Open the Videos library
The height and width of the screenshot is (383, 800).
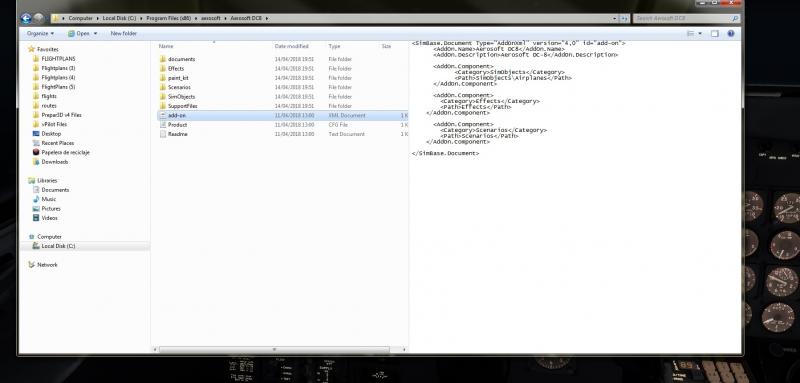pyautogui.click(x=49, y=218)
